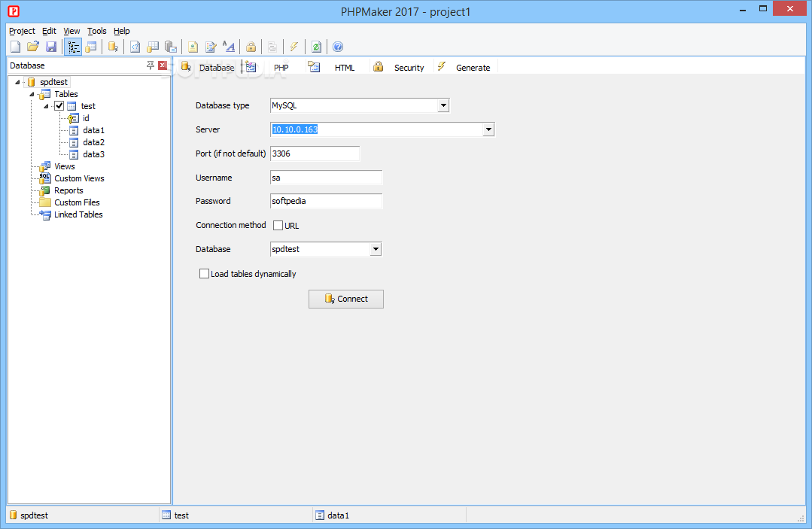The height and width of the screenshot is (529, 812).
Task: Switch to the Generate tab
Action: [x=473, y=68]
